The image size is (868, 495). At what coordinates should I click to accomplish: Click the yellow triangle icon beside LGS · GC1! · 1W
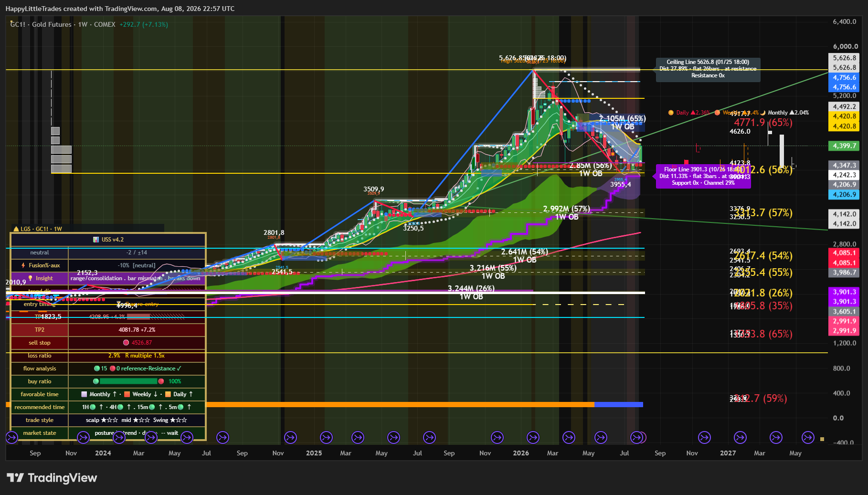(x=16, y=229)
